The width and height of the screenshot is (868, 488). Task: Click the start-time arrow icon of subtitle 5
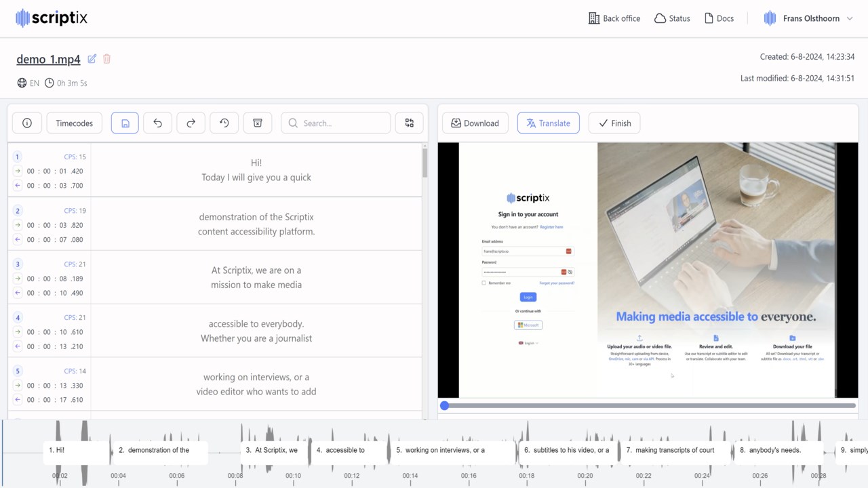pyautogui.click(x=18, y=386)
